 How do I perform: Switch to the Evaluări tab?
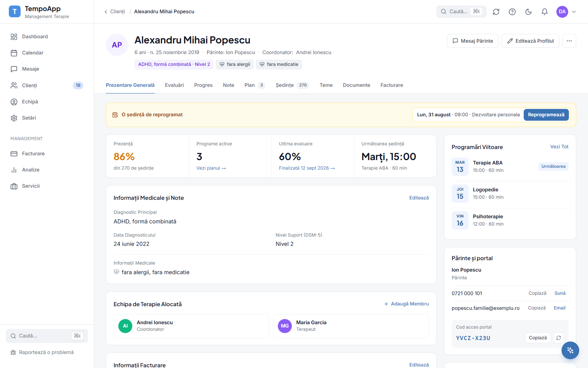coord(174,85)
